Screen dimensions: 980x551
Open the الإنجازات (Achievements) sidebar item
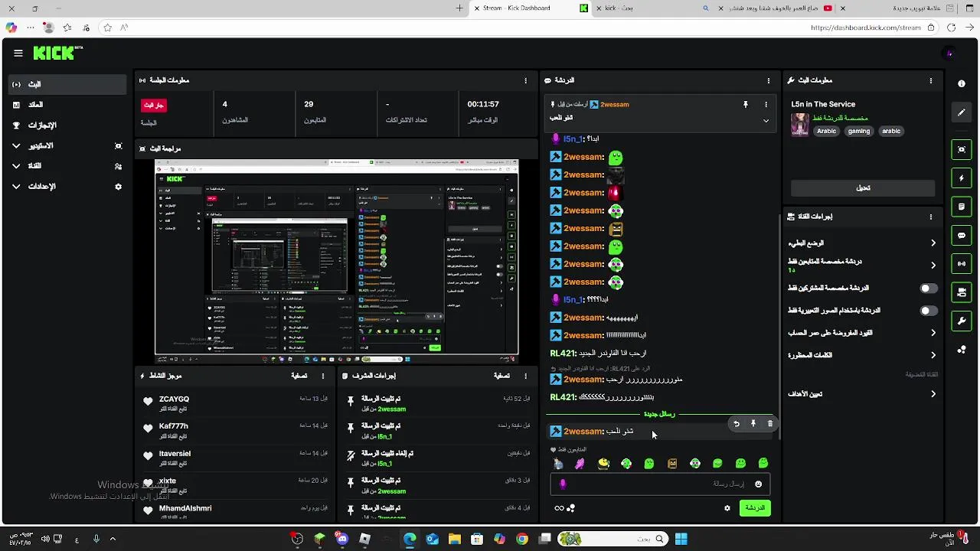coord(67,125)
